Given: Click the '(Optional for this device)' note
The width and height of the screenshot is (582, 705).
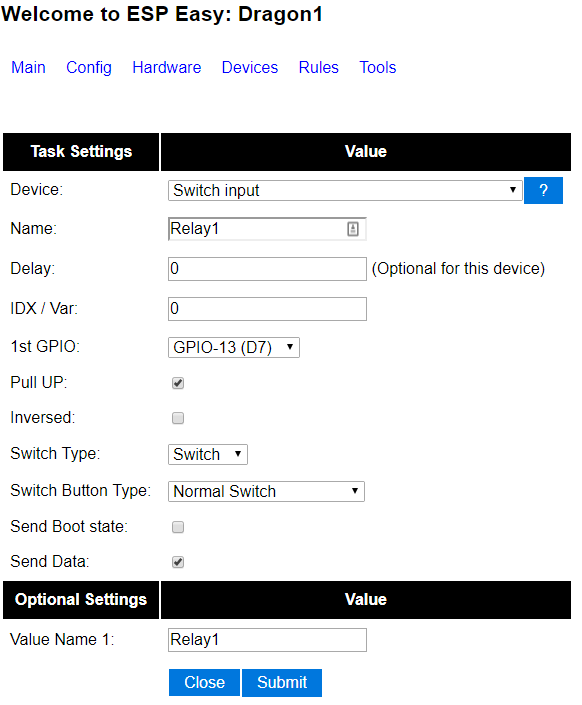Looking at the screenshot, I should (458, 269).
